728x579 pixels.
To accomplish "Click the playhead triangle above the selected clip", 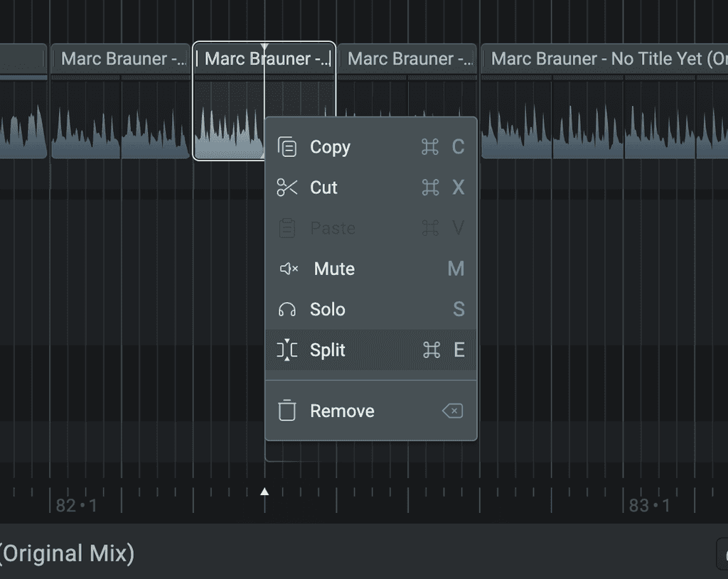I will click(264, 44).
